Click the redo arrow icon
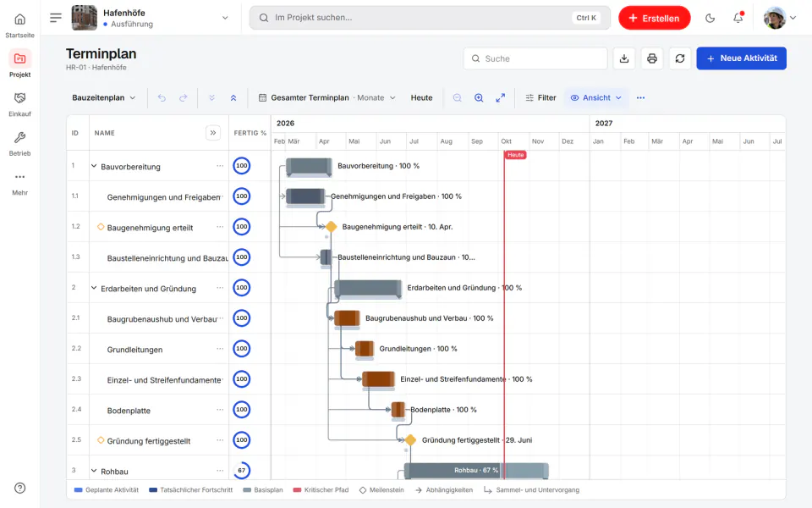Image resolution: width=812 pixels, height=508 pixels. pos(184,97)
